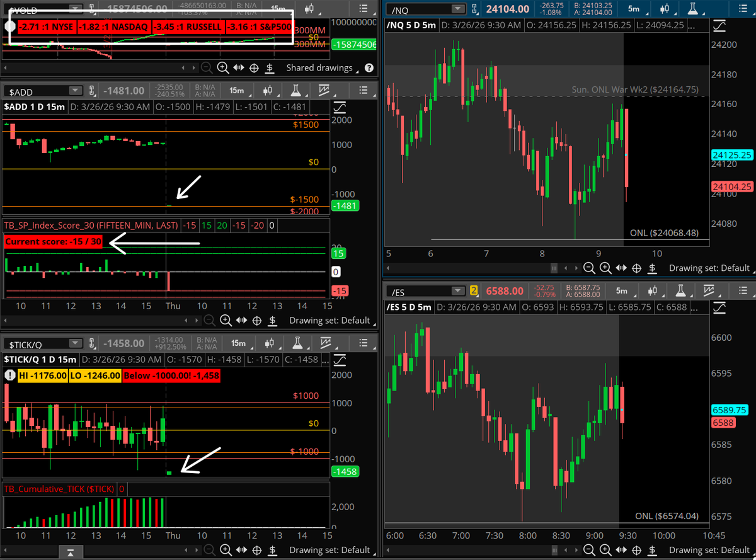
Task: Open the /NQ symbol dropdown
Action: pos(457,9)
